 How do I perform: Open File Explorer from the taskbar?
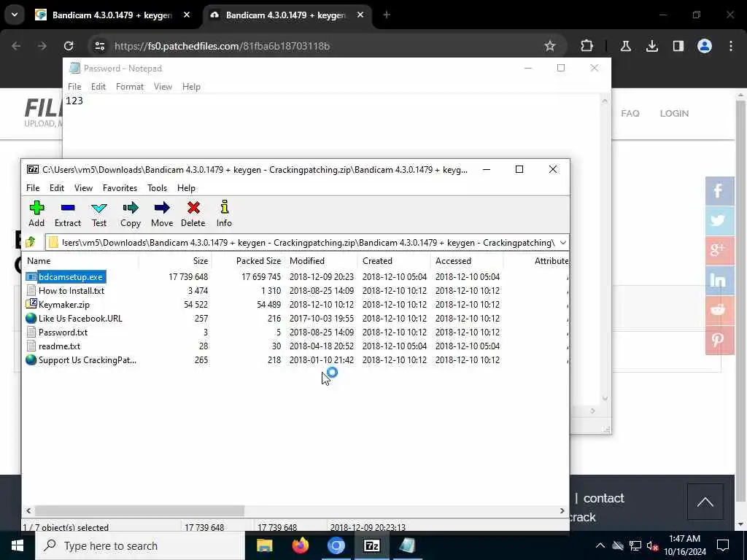pos(264,545)
